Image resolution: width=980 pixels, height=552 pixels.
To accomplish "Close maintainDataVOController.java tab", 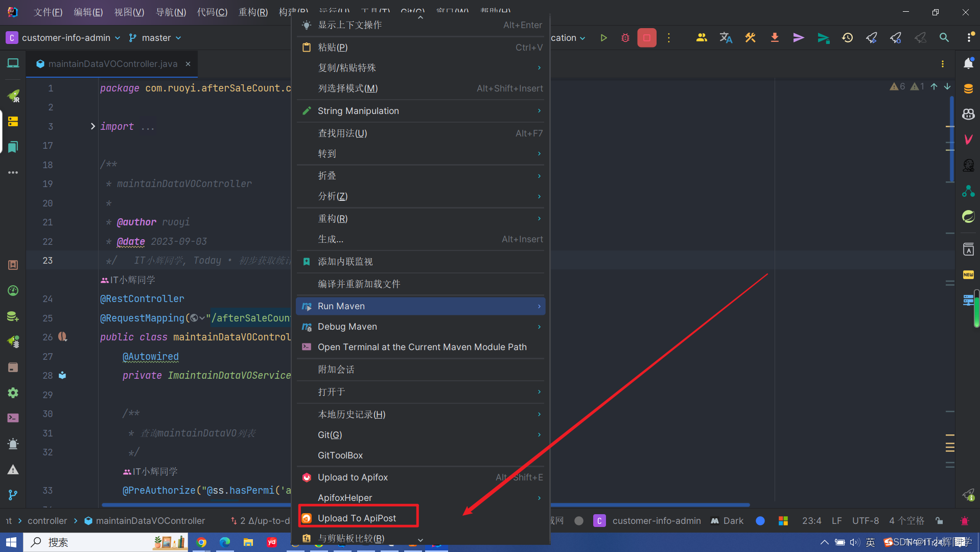I will [188, 64].
